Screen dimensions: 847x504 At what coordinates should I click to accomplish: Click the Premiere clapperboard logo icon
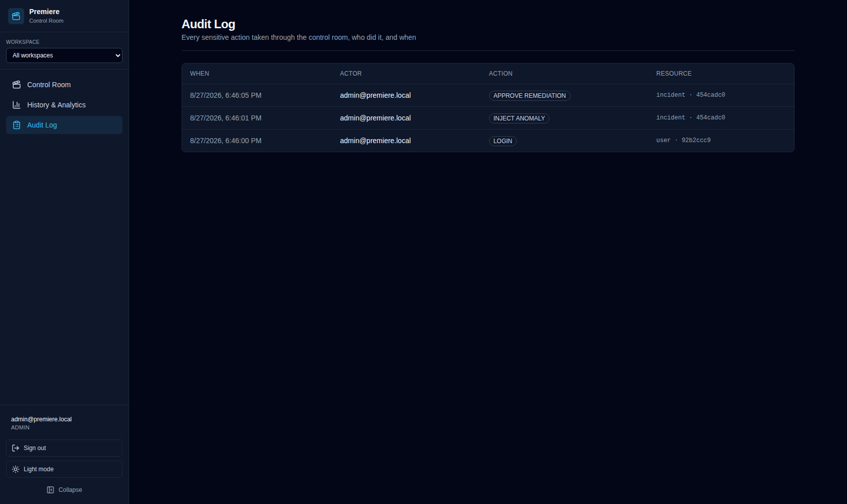click(16, 16)
